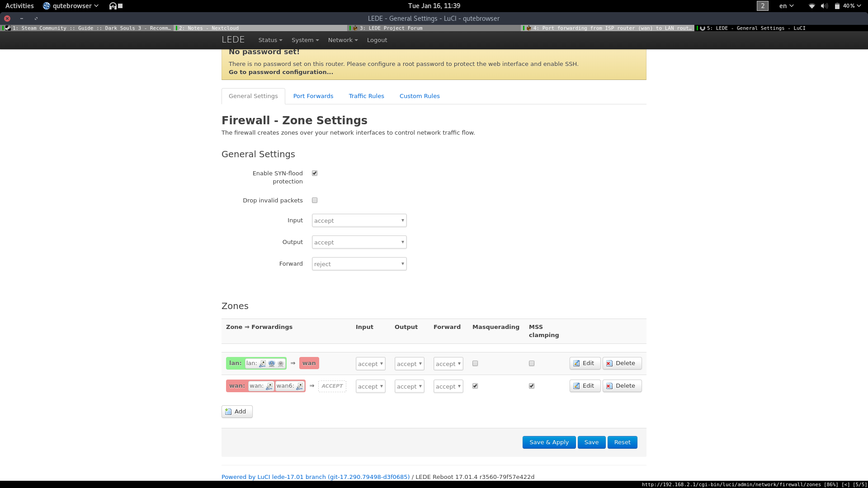Open the Wi-Fi indicator in system tray
Viewport: 868px width, 488px height.
pos(812,6)
